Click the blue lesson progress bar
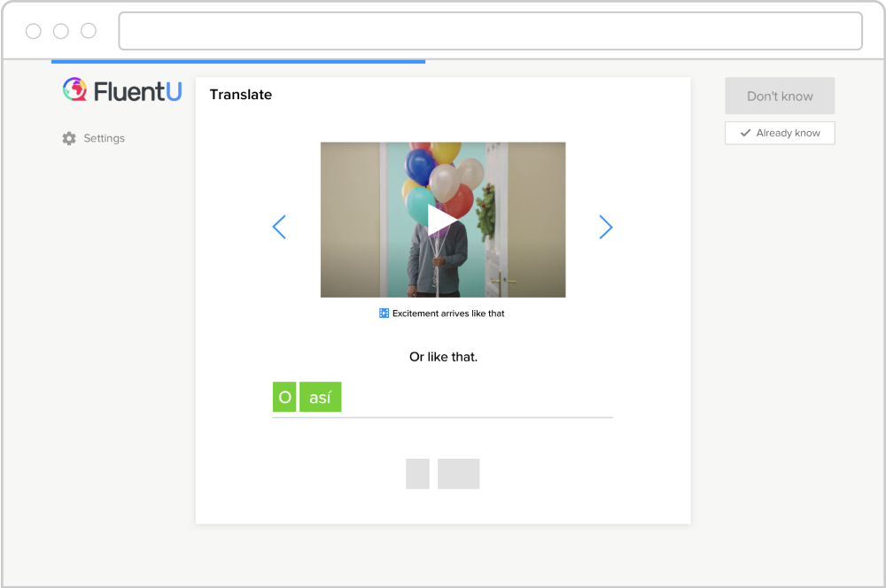The height and width of the screenshot is (588, 886). point(237,62)
